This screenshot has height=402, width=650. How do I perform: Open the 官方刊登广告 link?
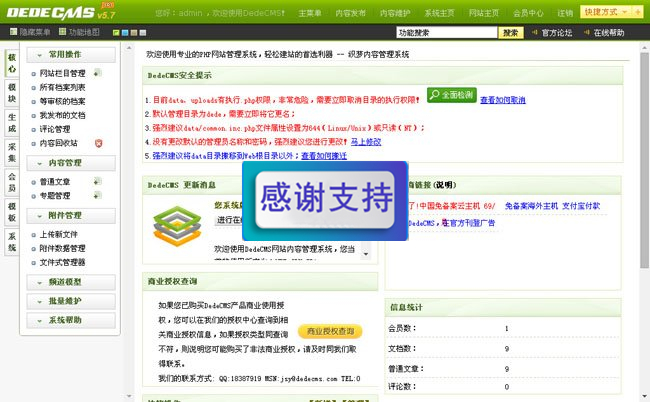tap(471, 223)
